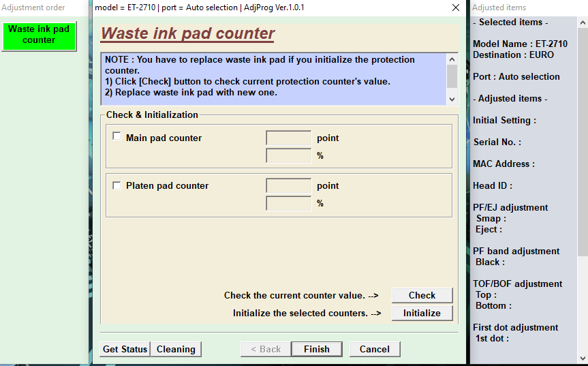588x366 pixels.
Task: Click Main pad counter percent field
Action: [288, 155]
